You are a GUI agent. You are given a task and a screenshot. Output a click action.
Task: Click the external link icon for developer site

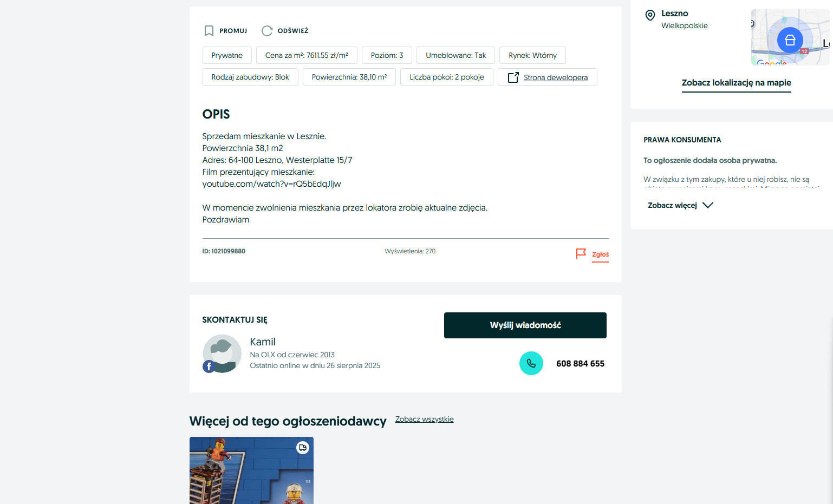point(513,77)
